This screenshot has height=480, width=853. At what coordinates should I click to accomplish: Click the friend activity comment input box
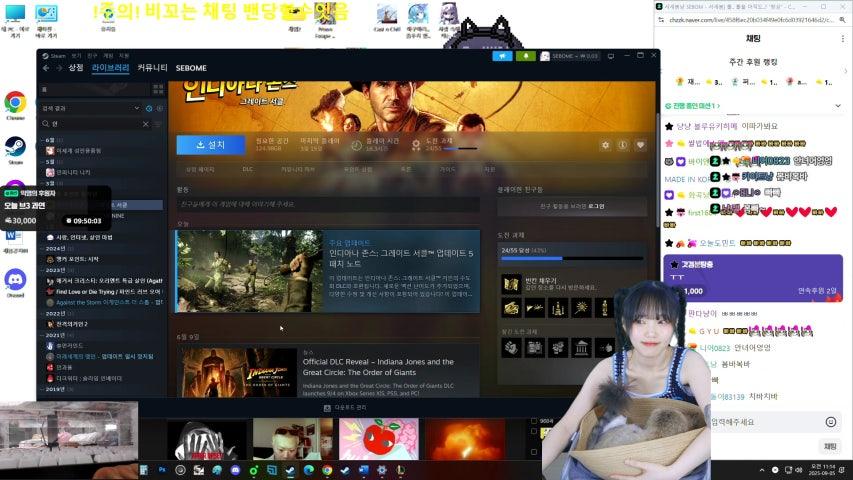[328, 204]
